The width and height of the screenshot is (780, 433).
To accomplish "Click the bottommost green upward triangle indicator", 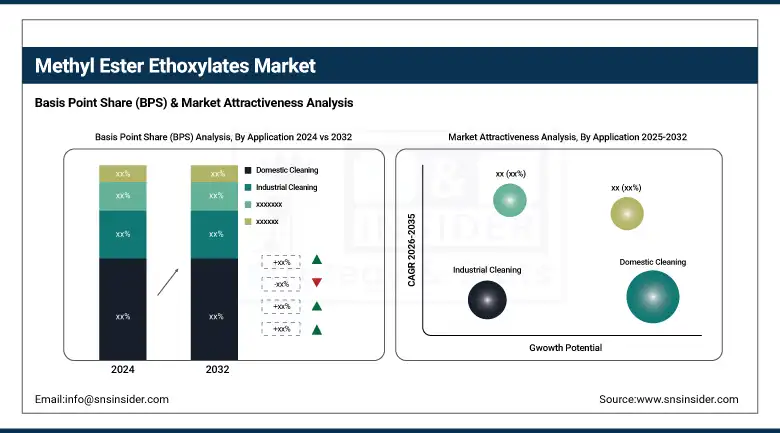I will [x=317, y=329].
